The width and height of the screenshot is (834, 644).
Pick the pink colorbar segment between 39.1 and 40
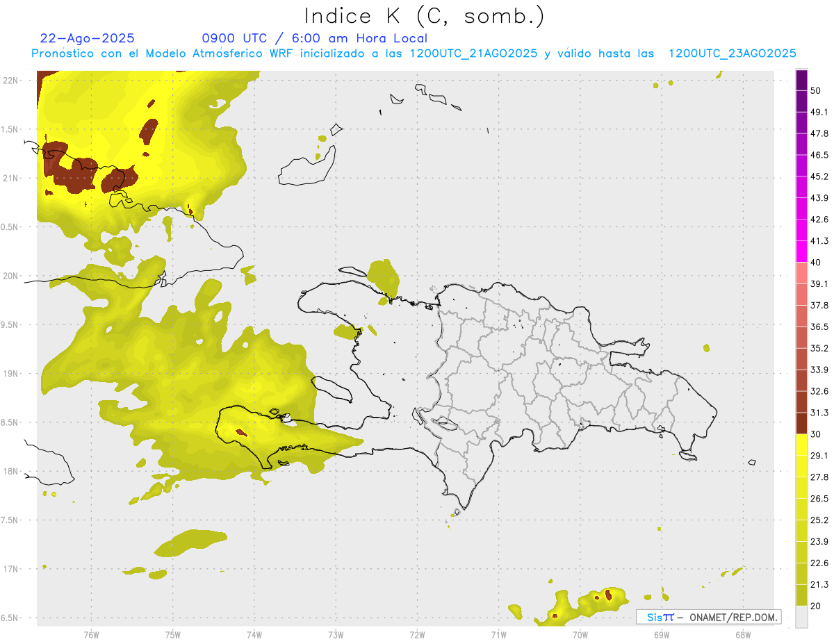(x=801, y=273)
